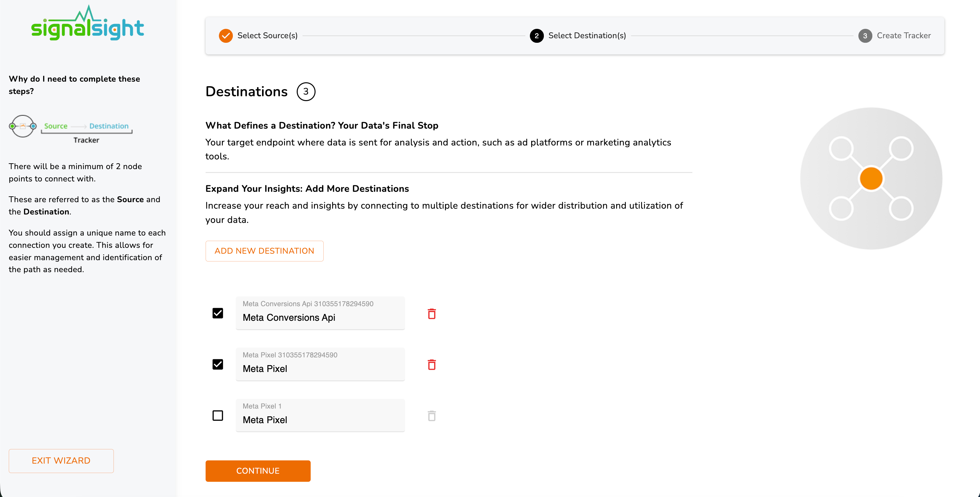980x497 pixels.
Task: Click the green 'Source' label in diagram
Action: tap(55, 126)
